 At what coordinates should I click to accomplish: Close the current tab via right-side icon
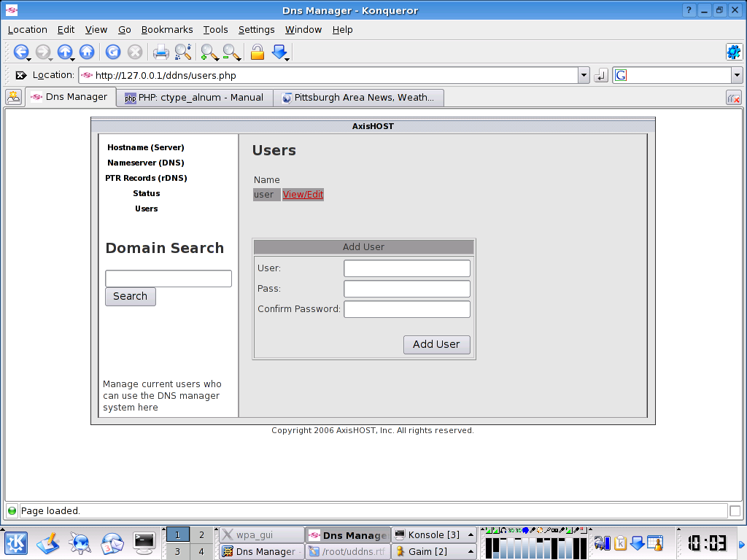click(x=733, y=98)
